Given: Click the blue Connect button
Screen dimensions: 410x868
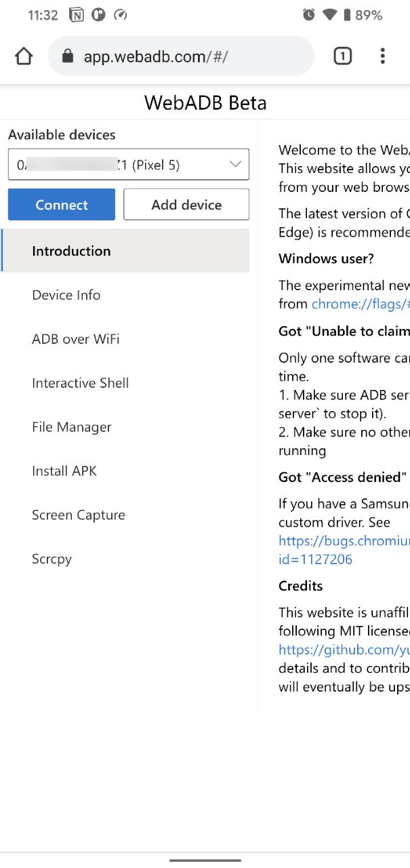Looking at the screenshot, I should point(62,205).
